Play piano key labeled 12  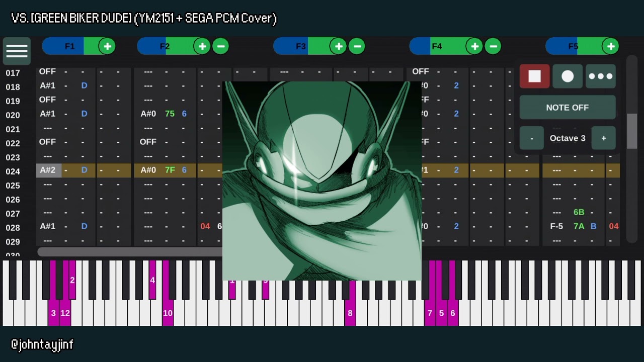65,313
